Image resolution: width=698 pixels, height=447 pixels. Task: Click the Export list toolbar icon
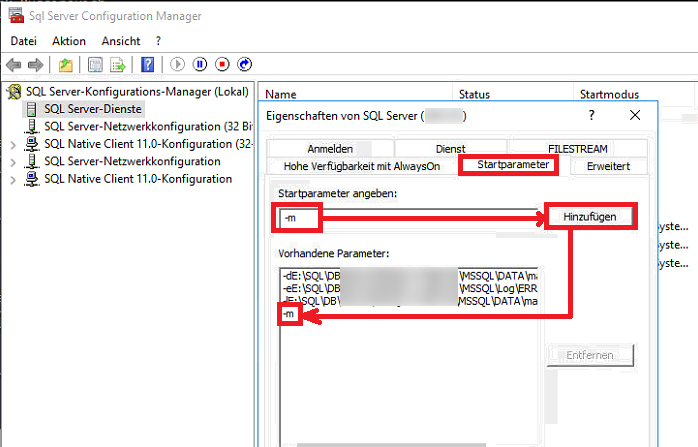(118, 65)
